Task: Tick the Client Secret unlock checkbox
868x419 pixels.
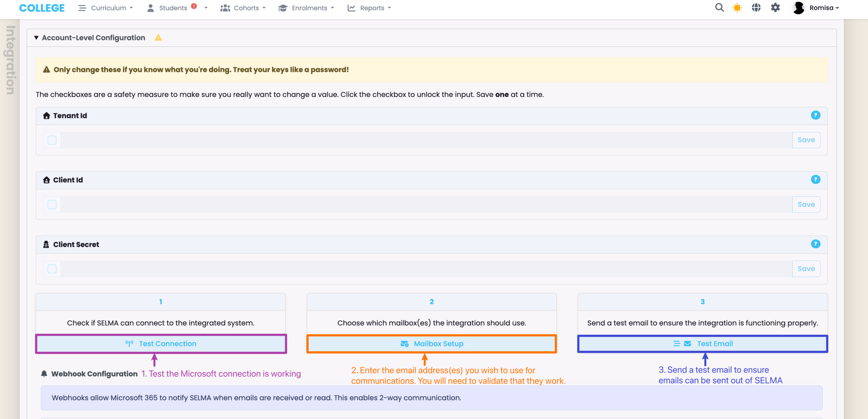Action: (52, 269)
